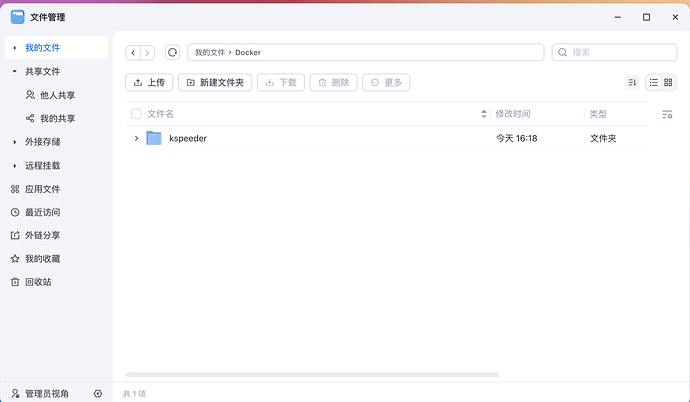Switch to list view
690x402 pixels.
(x=654, y=82)
